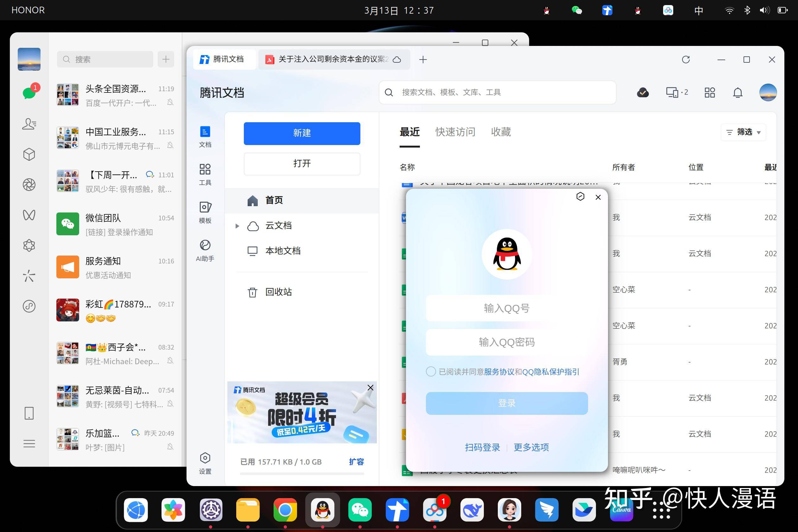Select 首页 in navigation panel
The width and height of the screenshot is (798, 532).
(301, 200)
